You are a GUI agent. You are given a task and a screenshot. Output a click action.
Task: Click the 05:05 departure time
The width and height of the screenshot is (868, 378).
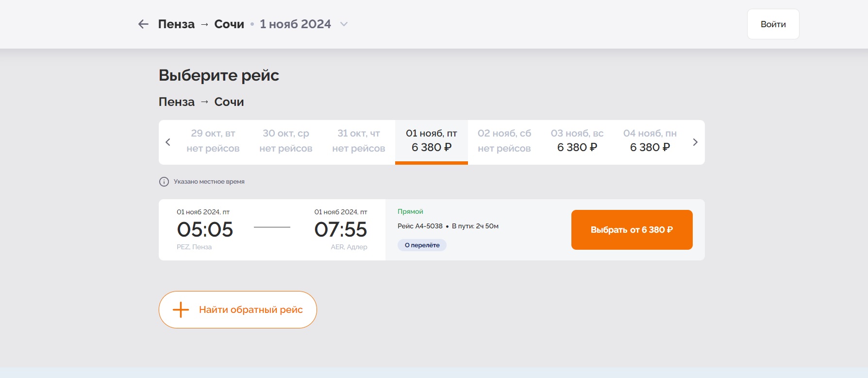(x=205, y=229)
